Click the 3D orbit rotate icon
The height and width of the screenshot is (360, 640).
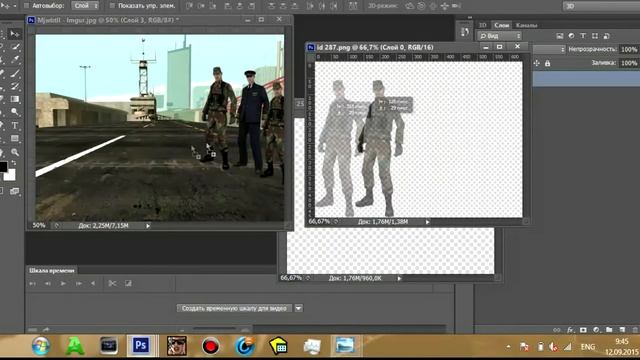tap(409, 6)
